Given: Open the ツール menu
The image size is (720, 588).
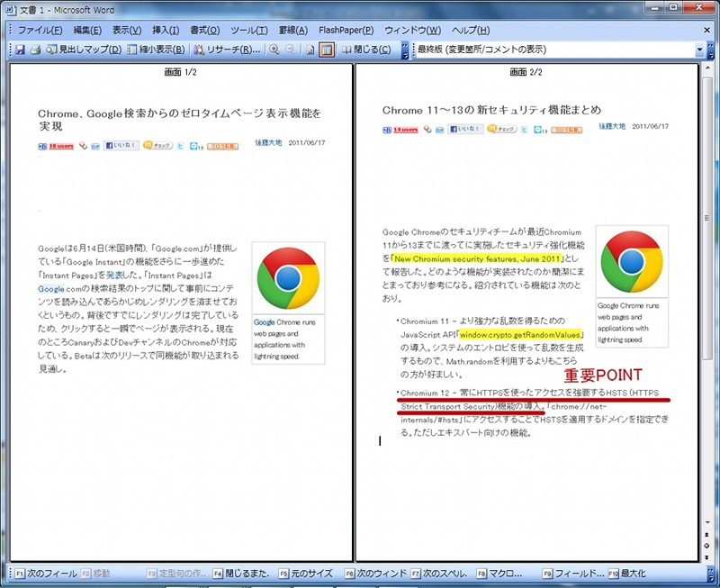Looking at the screenshot, I should tap(249, 31).
